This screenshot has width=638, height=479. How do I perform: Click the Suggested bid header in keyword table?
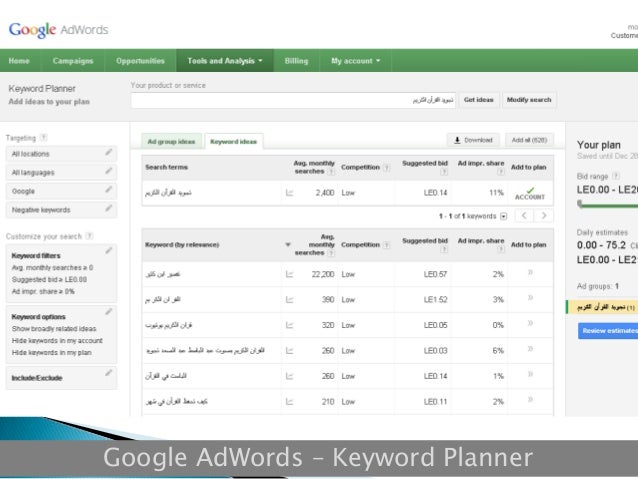[425, 241]
